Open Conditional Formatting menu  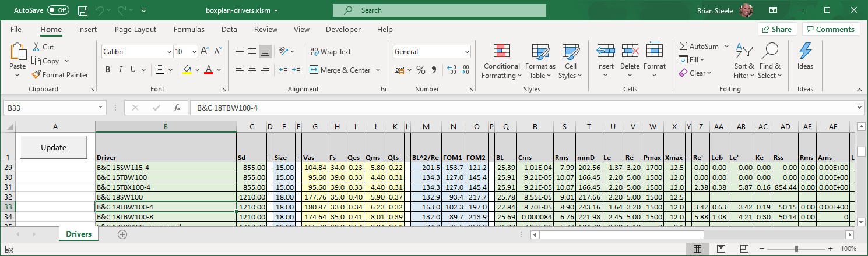coord(501,61)
